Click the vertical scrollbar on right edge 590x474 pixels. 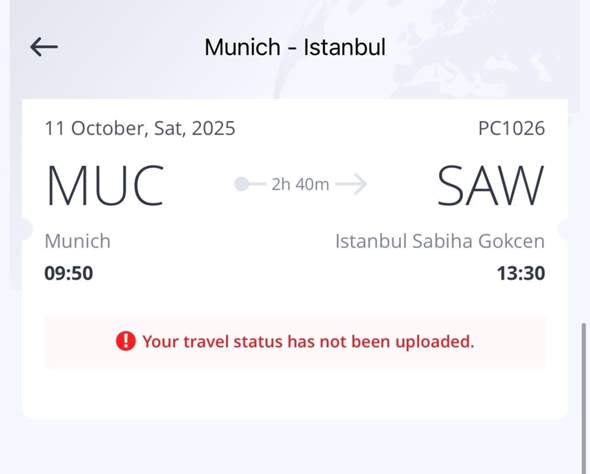click(584, 398)
